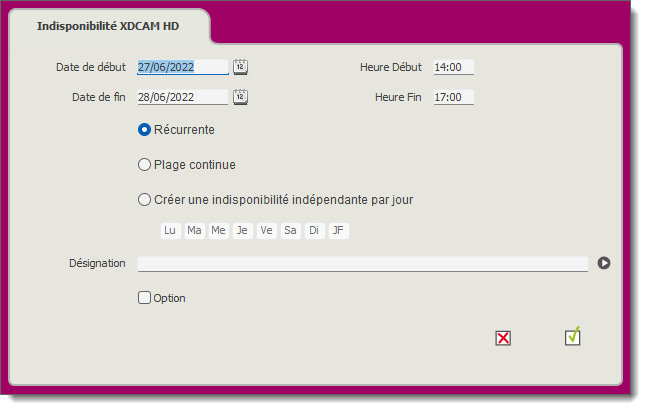Open the calendar picker for Date de fin

[x=240, y=97]
